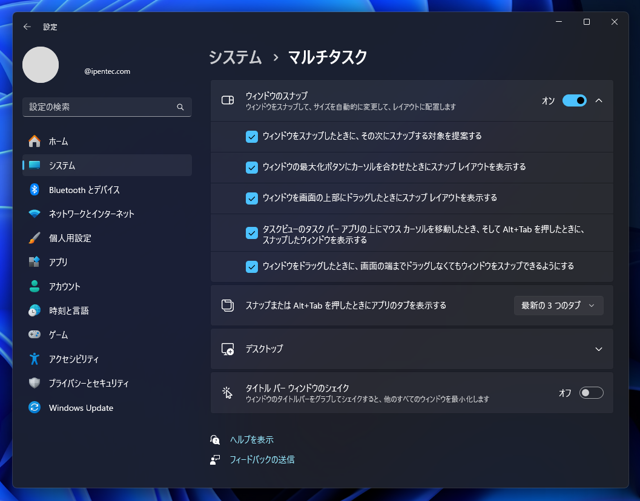Click the プライバシーとセキュリティ shield icon
Viewport: 640px width, 501px height.
click(34, 383)
